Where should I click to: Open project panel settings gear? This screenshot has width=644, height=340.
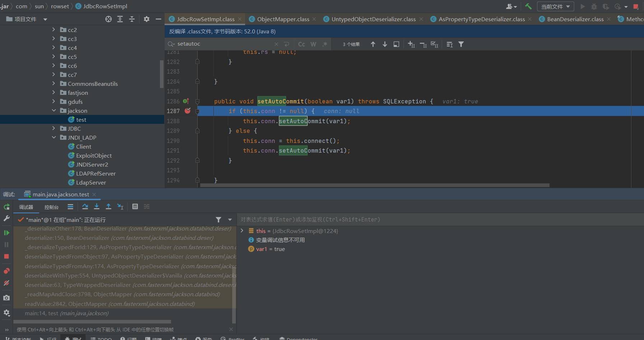coord(147,19)
